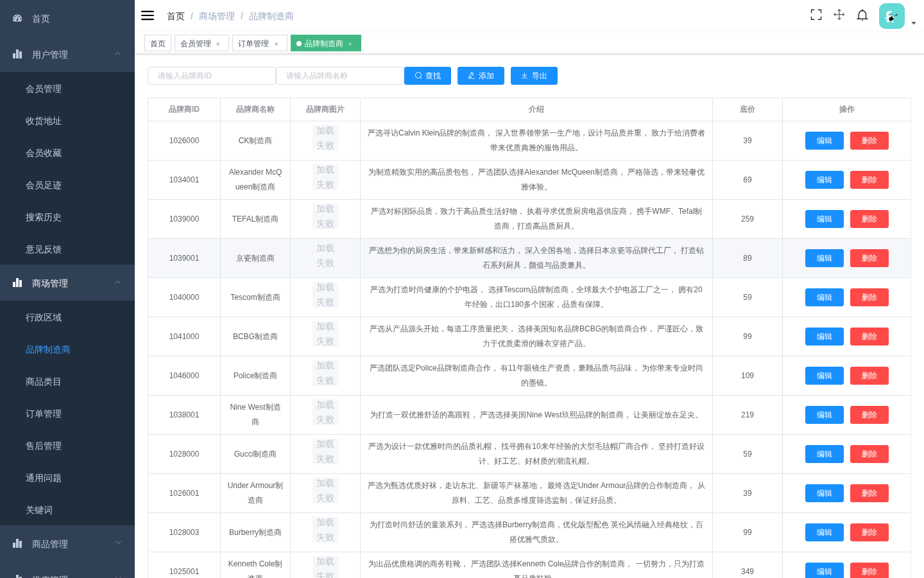Viewport: 924px width, 578px height.
Task: Click the font size adjust icon
Action: click(x=839, y=15)
